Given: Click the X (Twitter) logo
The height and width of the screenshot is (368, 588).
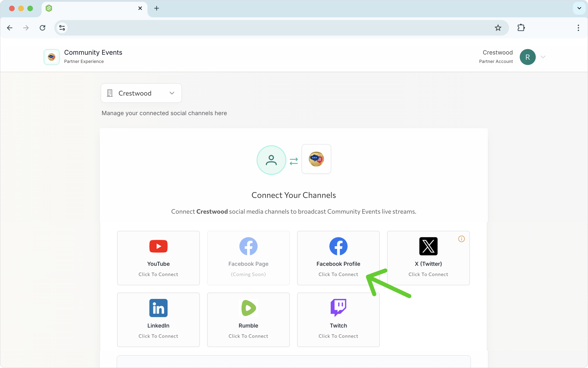Looking at the screenshot, I should (x=428, y=246).
